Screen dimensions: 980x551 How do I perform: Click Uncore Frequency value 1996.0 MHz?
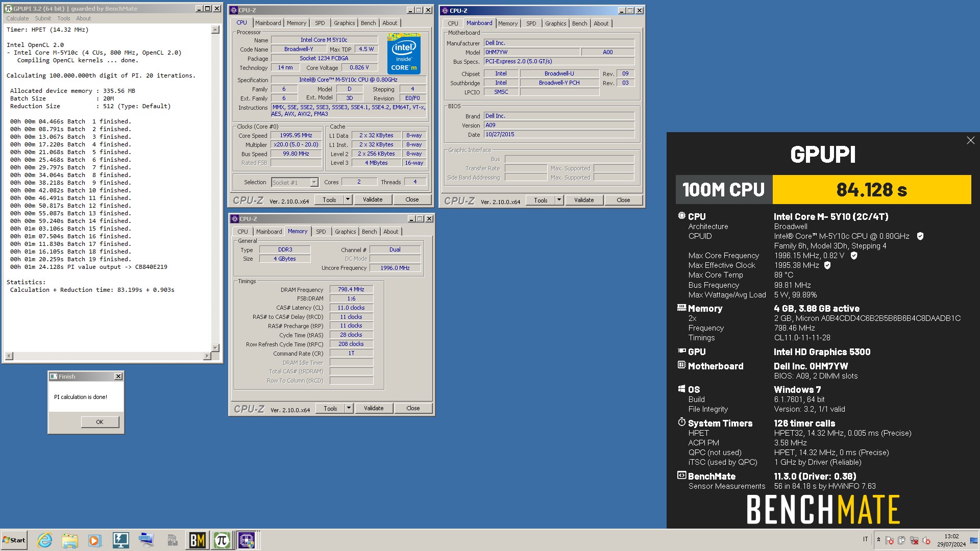[395, 268]
